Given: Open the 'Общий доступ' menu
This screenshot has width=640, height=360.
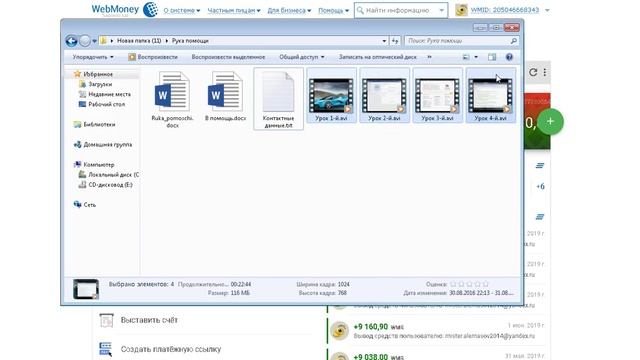Looking at the screenshot, I should click(302, 57).
